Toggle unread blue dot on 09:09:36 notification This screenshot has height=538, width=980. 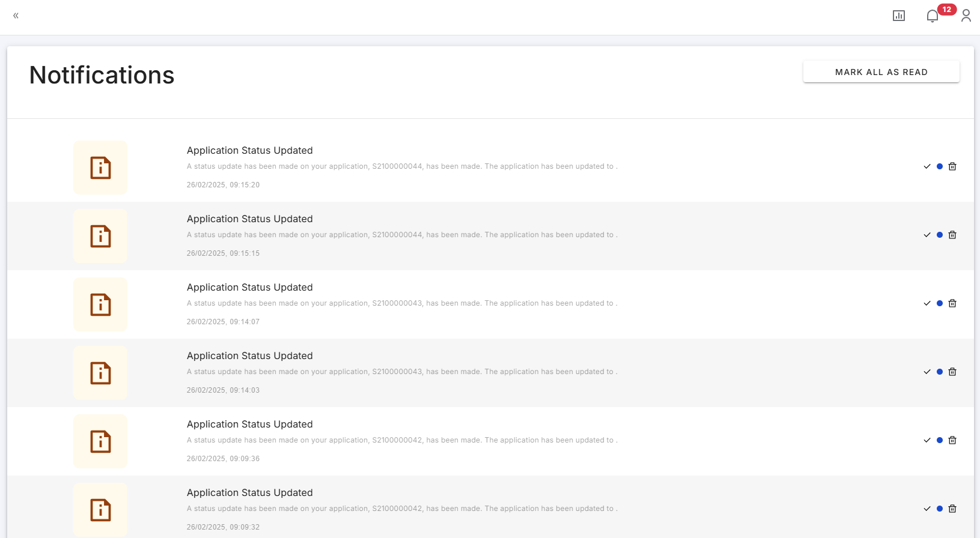tap(940, 440)
